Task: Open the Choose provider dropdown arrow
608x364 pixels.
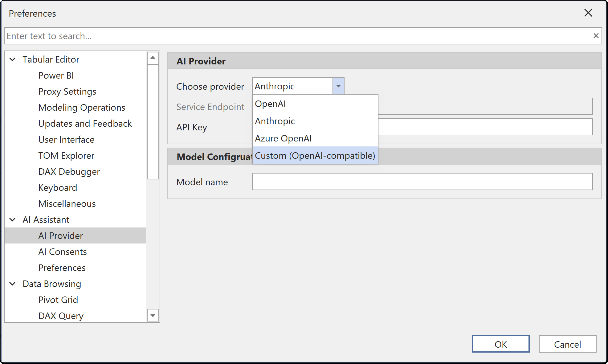Action: coord(338,86)
